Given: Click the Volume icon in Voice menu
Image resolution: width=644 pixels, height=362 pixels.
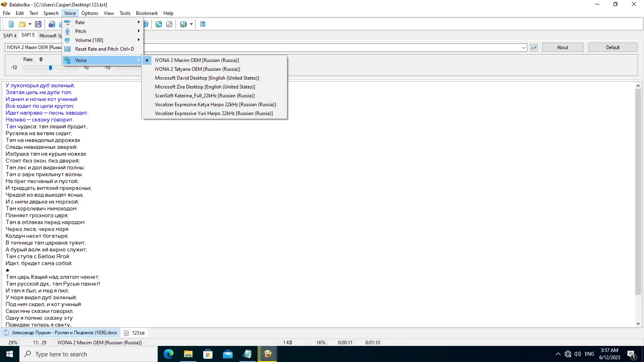Looking at the screenshot, I should 68,40.
